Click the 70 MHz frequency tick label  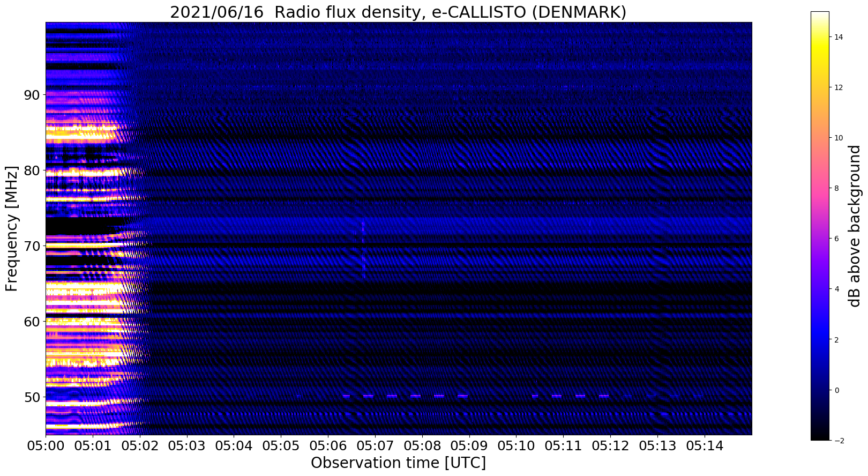tap(32, 246)
